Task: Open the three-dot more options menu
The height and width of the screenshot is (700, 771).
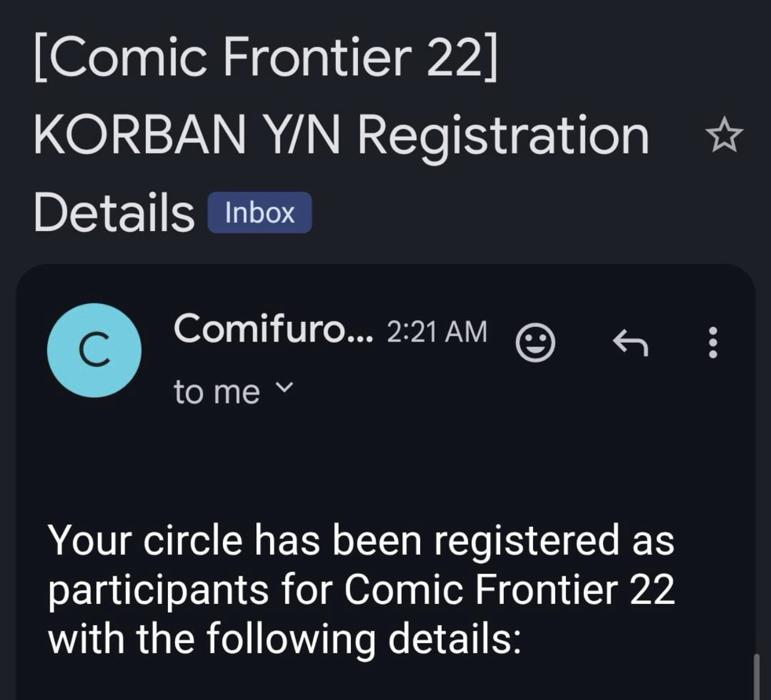Action: (712, 342)
